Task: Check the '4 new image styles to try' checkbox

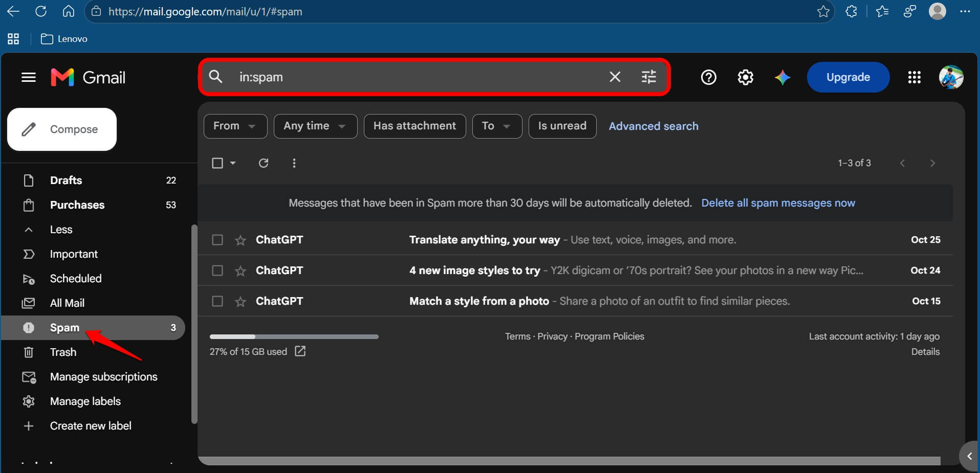Action: click(217, 271)
